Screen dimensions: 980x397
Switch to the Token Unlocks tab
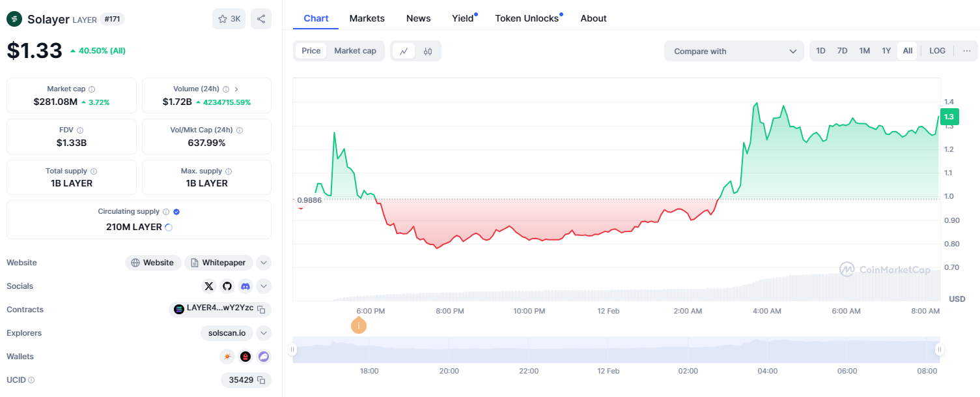pyautogui.click(x=527, y=18)
